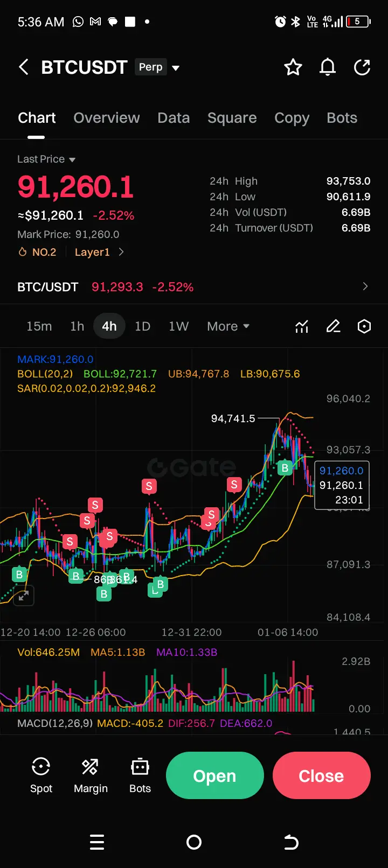Tap the NO.2 hot ranking tag
The width and height of the screenshot is (388, 868).
(37, 252)
